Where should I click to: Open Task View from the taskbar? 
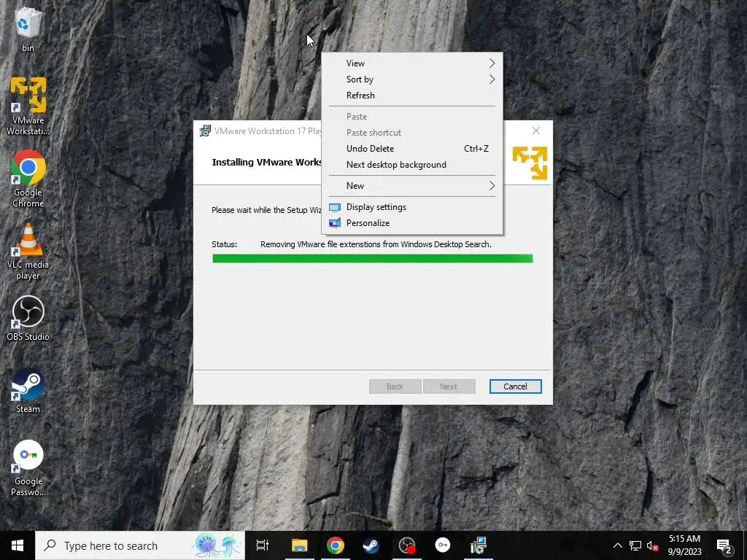[263, 545]
